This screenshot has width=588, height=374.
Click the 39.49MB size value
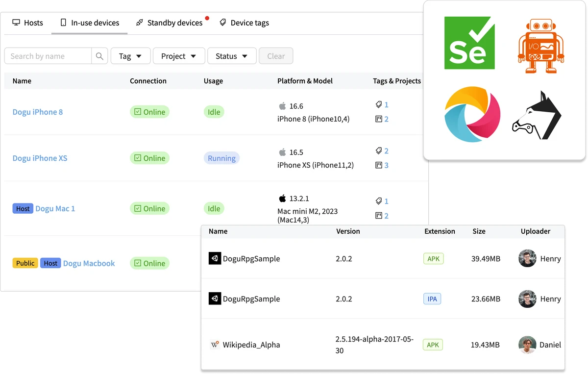486,258
